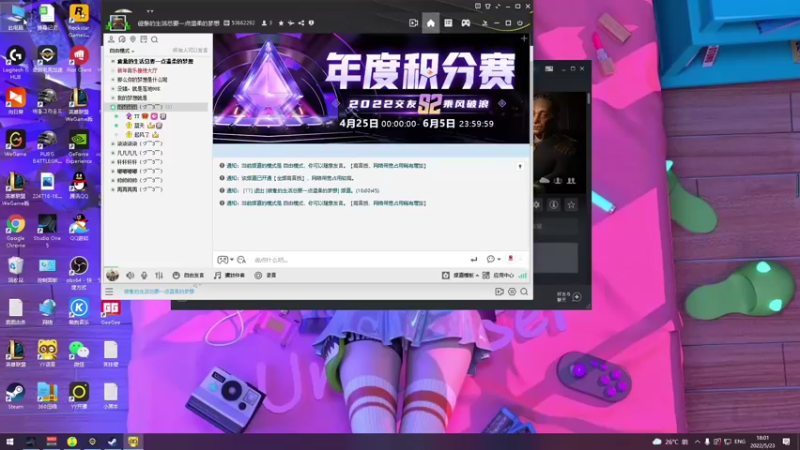
Task: Click the search icon at window bottom right
Action: coord(524,292)
